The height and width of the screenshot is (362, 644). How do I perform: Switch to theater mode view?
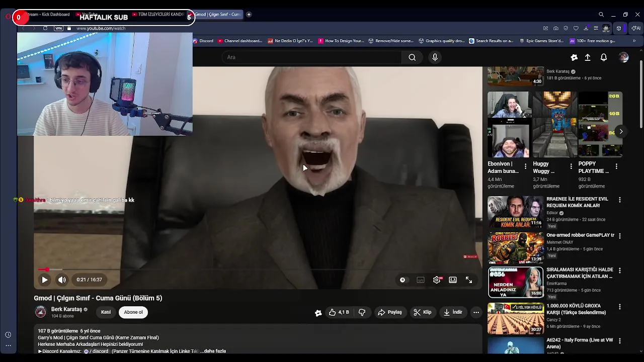pos(453,280)
